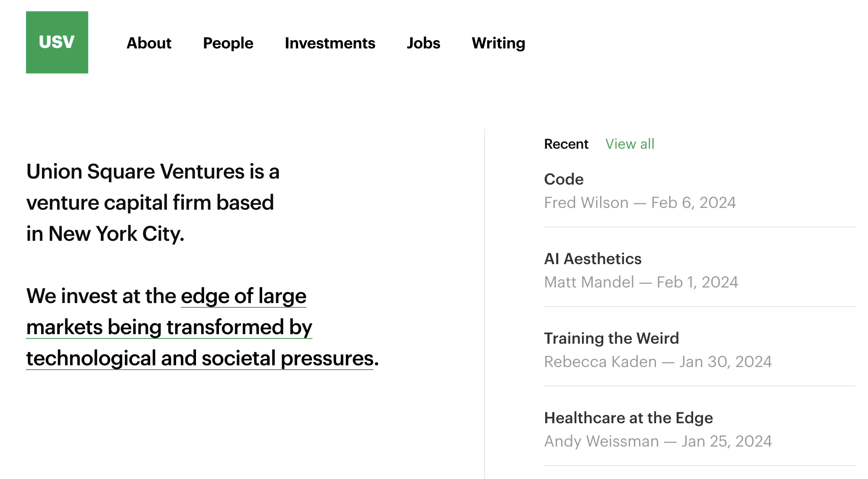Viewport: 868px width, 479px height.
Task: Go to the People section
Action: pos(228,43)
